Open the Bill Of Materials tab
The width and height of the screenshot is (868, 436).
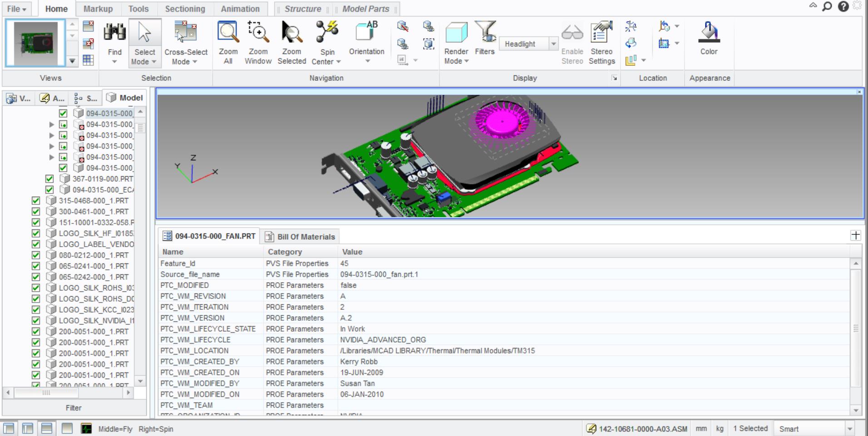301,237
